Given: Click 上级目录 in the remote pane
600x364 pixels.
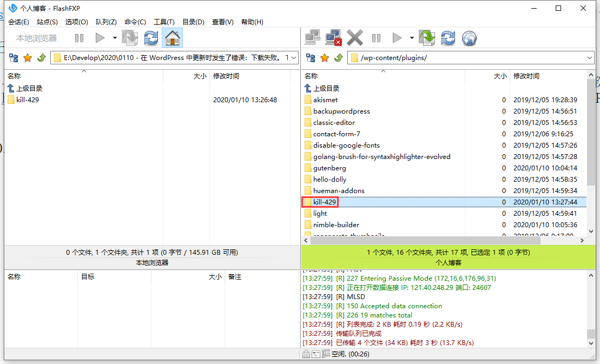Looking at the screenshot, I should (x=326, y=88).
